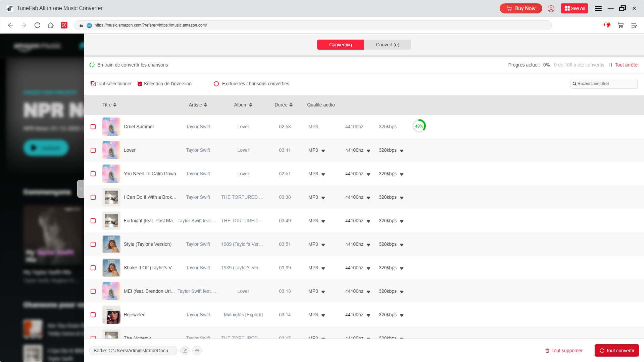Image resolution: width=644 pixels, height=362 pixels.
Task: Click the lock icon in address bar
Action: coord(81,25)
